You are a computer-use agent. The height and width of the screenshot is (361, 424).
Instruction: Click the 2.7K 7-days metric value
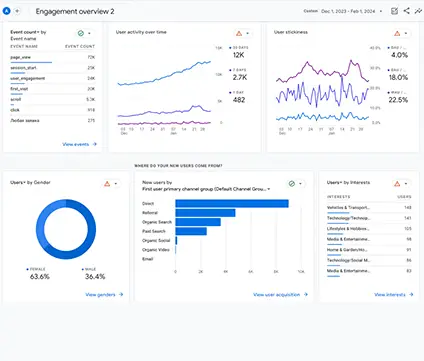point(240,78)
